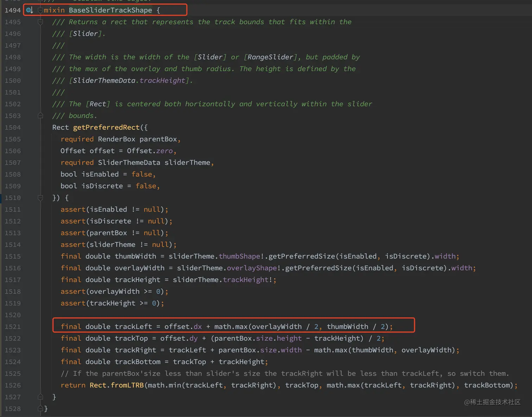Click the isDiscrete parameter declaration on line 1509
This screenshot has height=417, width=532.
pyautogui.click(x=102, y=186)
